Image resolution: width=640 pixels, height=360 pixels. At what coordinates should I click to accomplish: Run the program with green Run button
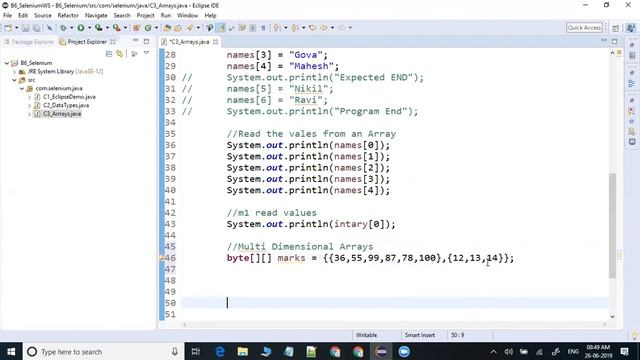pos(81,28)
